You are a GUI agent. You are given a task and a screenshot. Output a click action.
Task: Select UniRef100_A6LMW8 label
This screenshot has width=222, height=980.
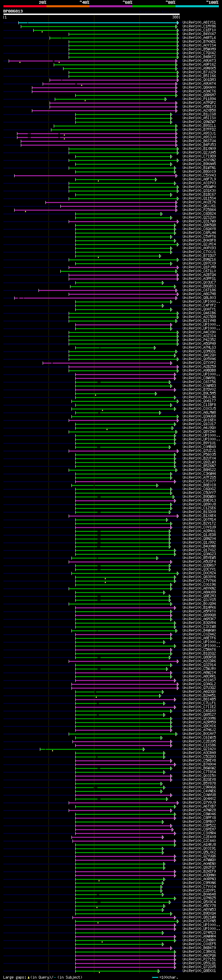pos(199,412)
